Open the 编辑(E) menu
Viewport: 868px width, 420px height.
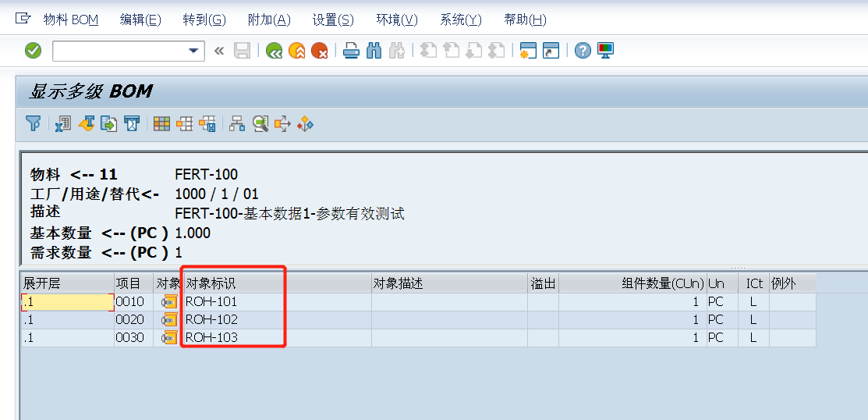click(x=140, y=20)
